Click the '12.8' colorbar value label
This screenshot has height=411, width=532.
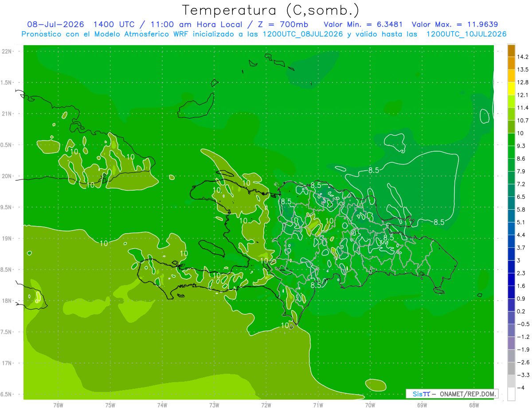[523, 82]
